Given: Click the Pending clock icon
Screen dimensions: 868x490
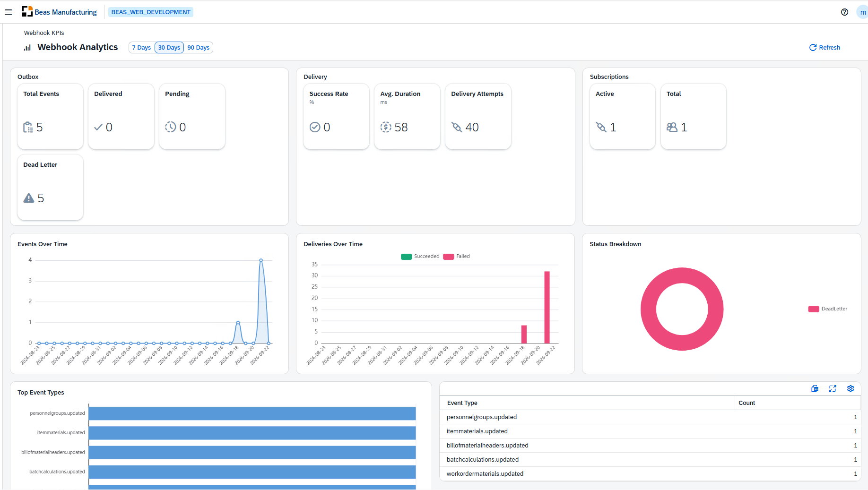Looking at the screenshot, I should point(170,127).
